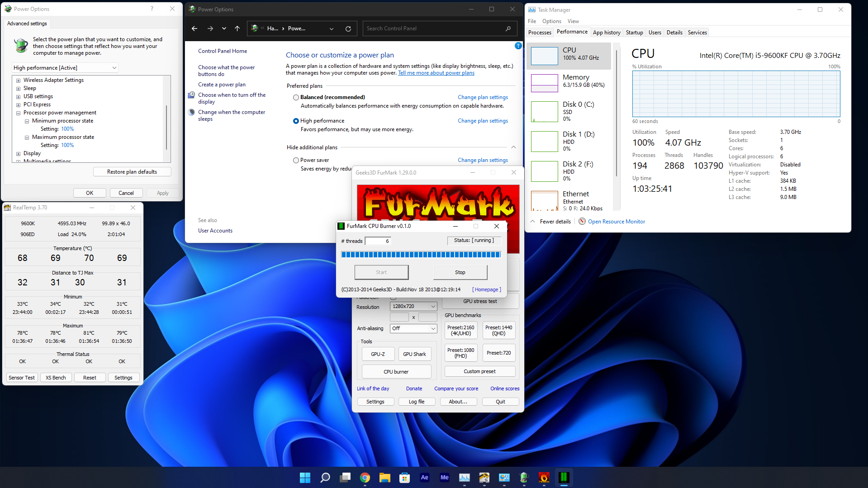Open Task Manager's Options menu
Screen dimensions: 868x488
(552, 21)
